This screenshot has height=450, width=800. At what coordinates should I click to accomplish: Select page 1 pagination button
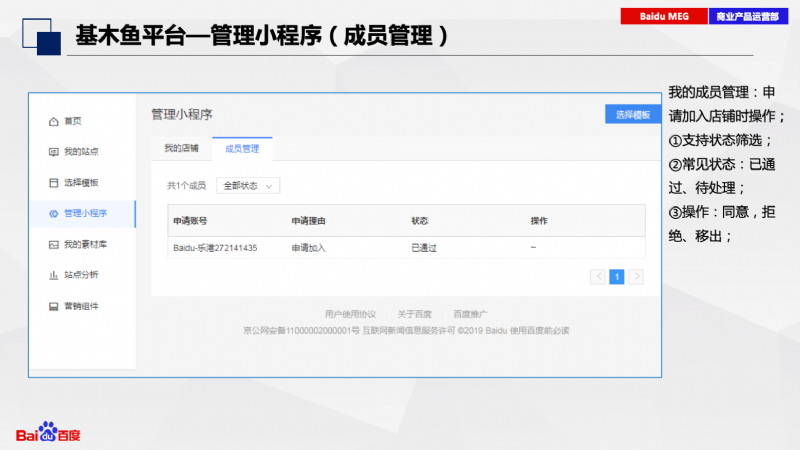pos(617,277)
